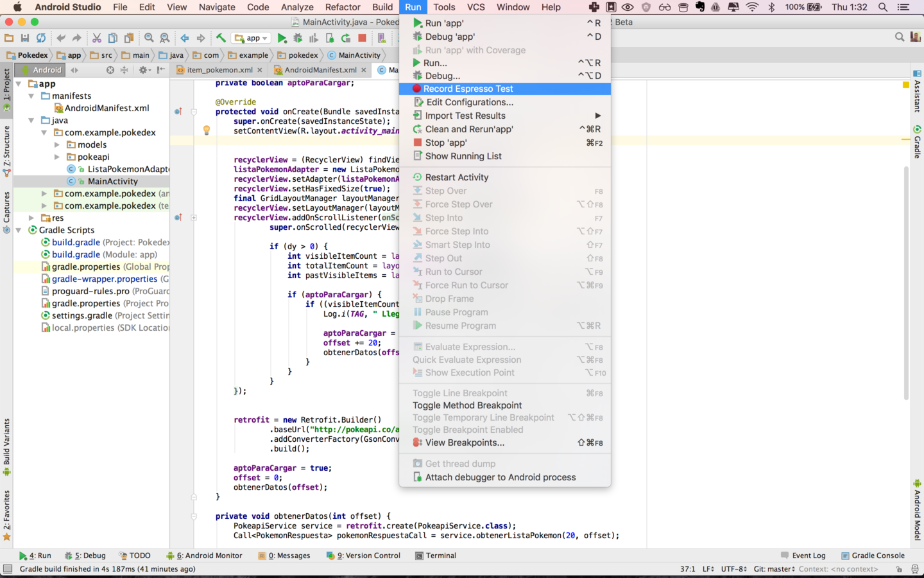Open the Project panel settings gear dropdown

(145, 70)
